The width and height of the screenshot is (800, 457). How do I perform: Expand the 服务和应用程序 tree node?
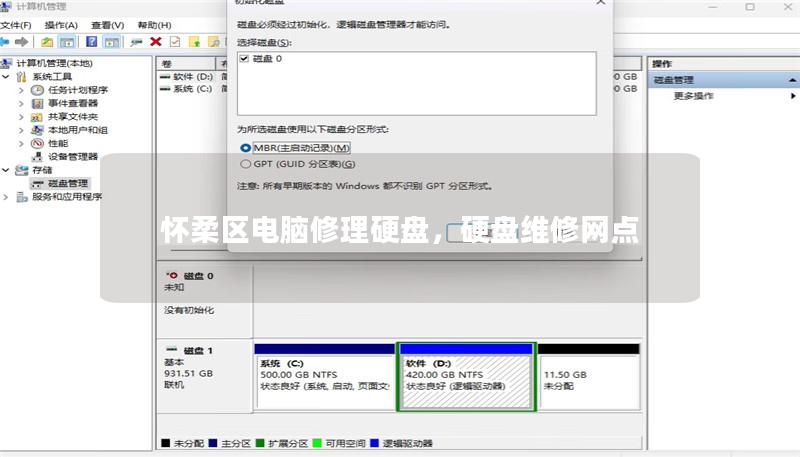click(6, 197)
